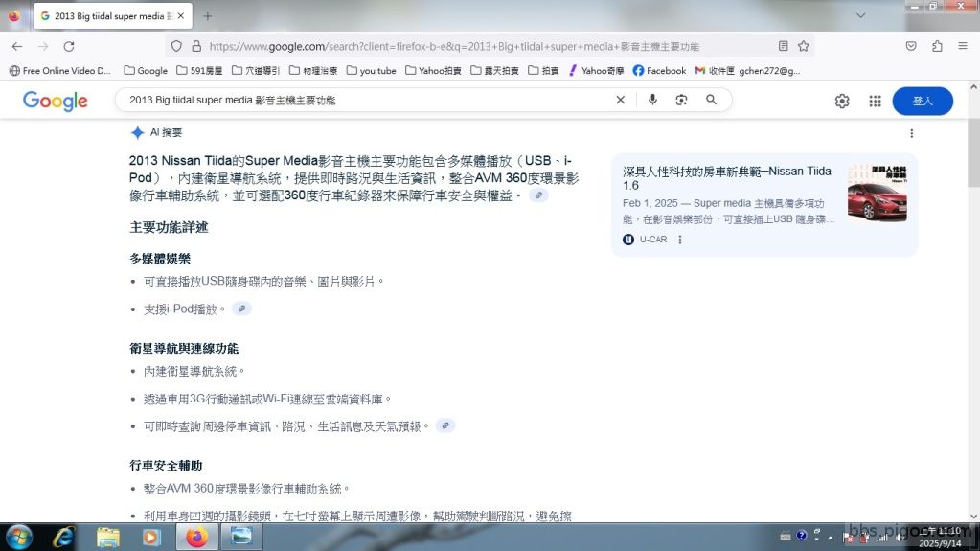Open the 穴道導引 bookmark folder
The height and width of the screenshot is (551, 980).
[x=256, y=71]
